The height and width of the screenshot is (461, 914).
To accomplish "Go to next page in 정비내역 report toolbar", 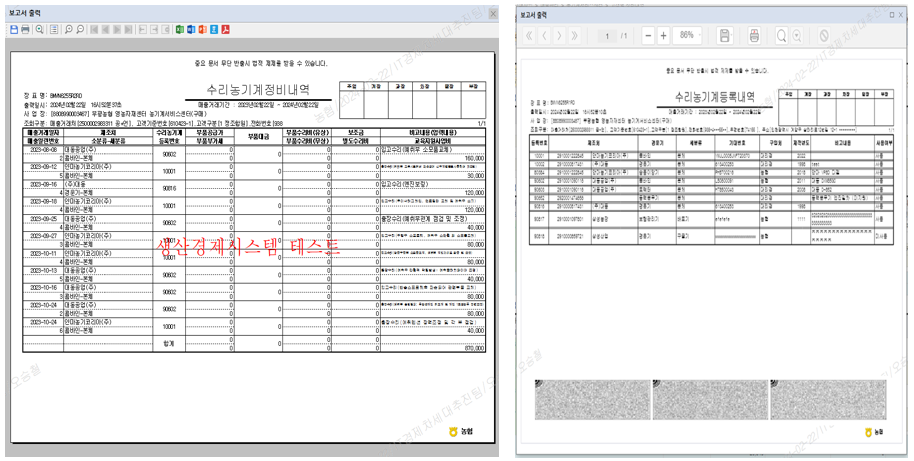I will pyautogui.click(x=117, y=29).
